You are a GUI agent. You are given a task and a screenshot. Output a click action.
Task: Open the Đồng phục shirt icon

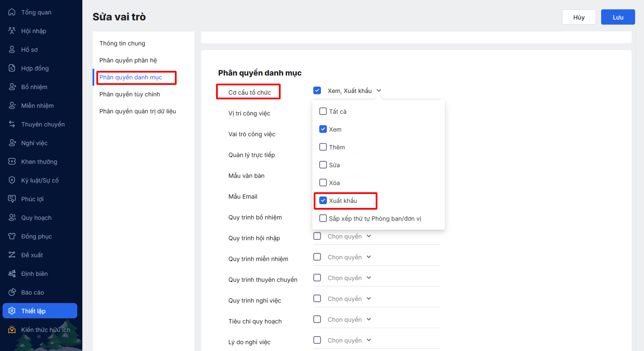[12, 236]
